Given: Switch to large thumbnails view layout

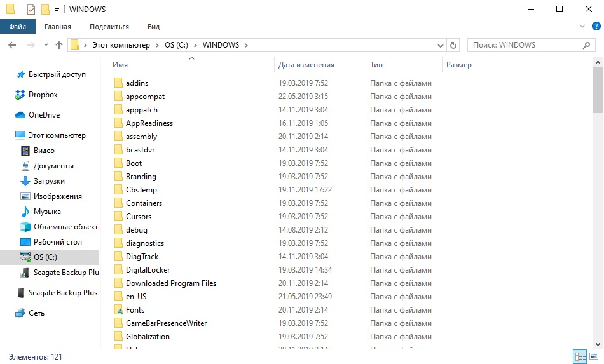Looking at the screenshot, I should point(594,356).
